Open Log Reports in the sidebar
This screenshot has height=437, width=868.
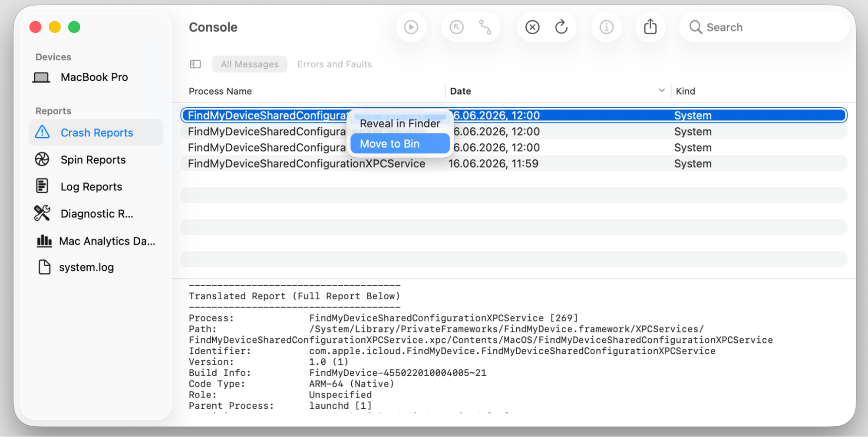[96, 186]
